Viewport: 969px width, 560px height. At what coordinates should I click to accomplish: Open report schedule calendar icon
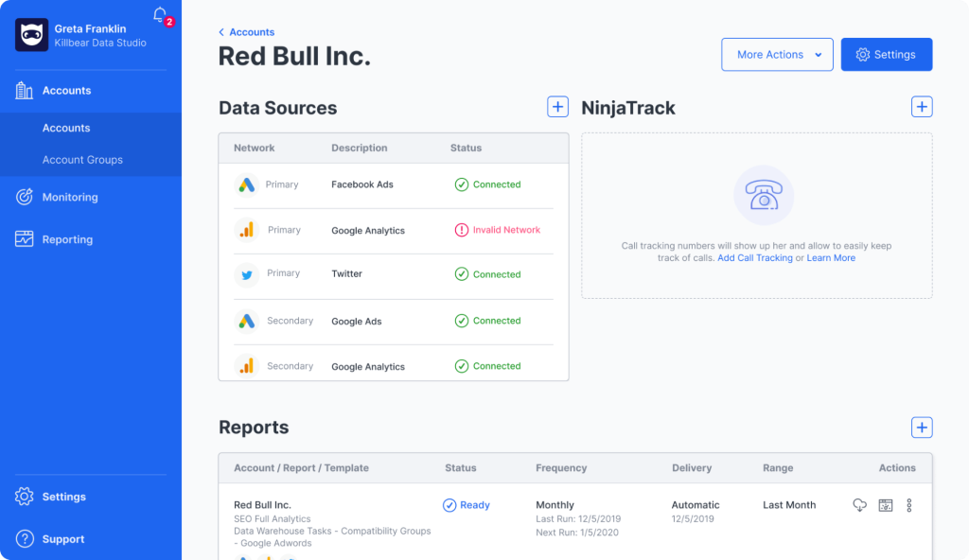tap(886, 505)
